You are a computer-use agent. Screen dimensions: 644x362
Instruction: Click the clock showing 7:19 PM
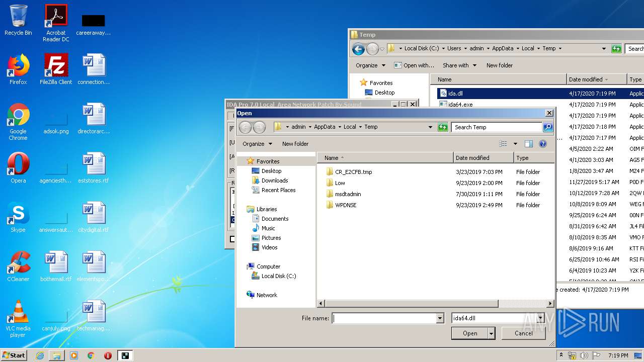[618, 355]
